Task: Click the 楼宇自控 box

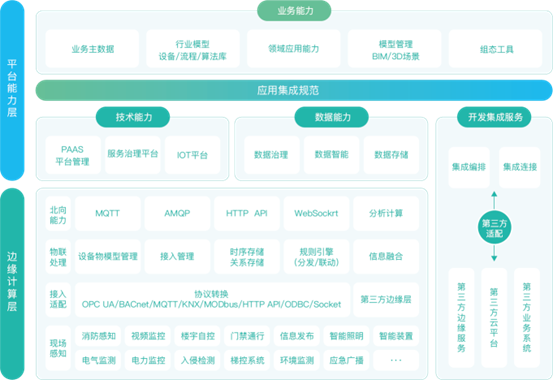Action: point(198,336)
